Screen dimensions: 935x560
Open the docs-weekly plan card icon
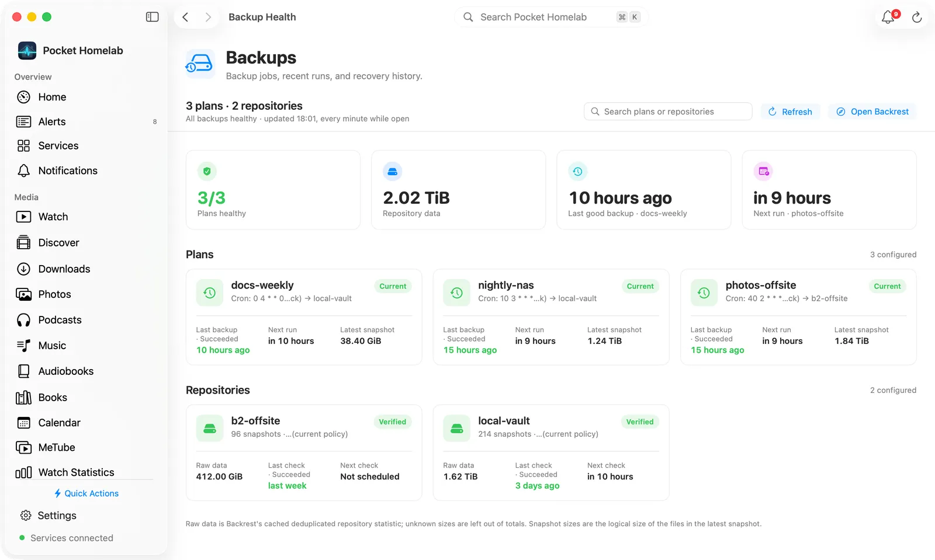209,293
